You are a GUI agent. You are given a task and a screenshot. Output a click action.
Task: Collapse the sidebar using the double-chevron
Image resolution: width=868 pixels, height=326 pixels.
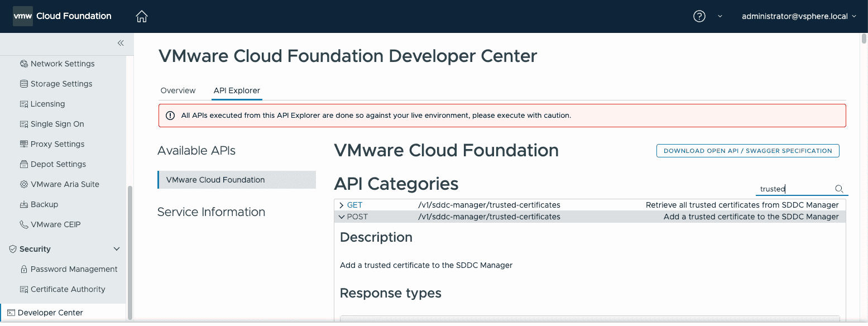click(121, 42)
